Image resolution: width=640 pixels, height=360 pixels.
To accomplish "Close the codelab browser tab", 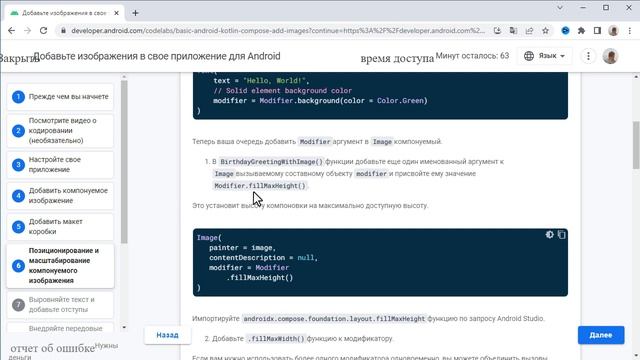I will pyautogui.click(x=116, y=13).
